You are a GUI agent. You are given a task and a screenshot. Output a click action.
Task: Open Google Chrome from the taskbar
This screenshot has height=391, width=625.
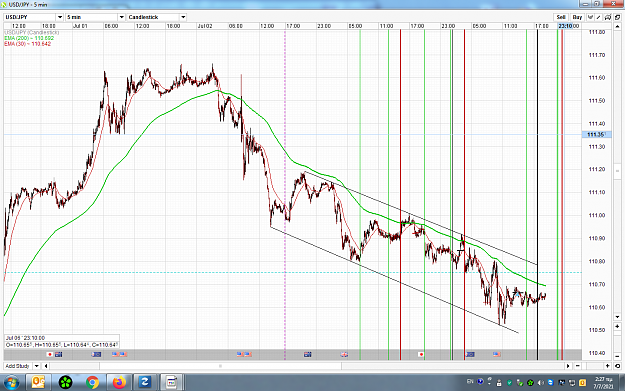92,383
